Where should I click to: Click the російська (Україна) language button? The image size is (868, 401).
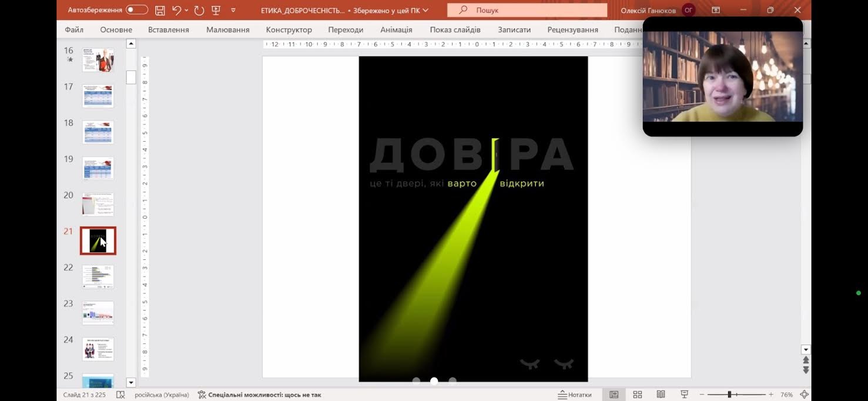pyautogui.click(x=162, y=395)
